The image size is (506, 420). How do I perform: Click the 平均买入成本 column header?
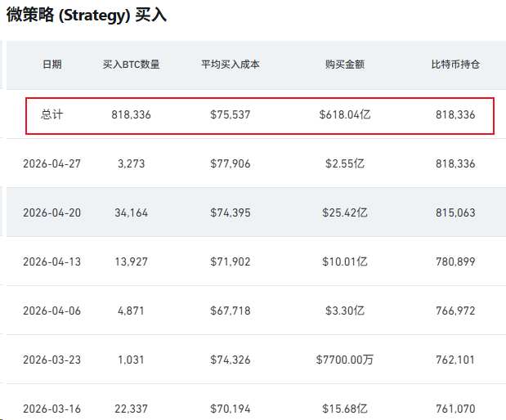coord(230,65)
